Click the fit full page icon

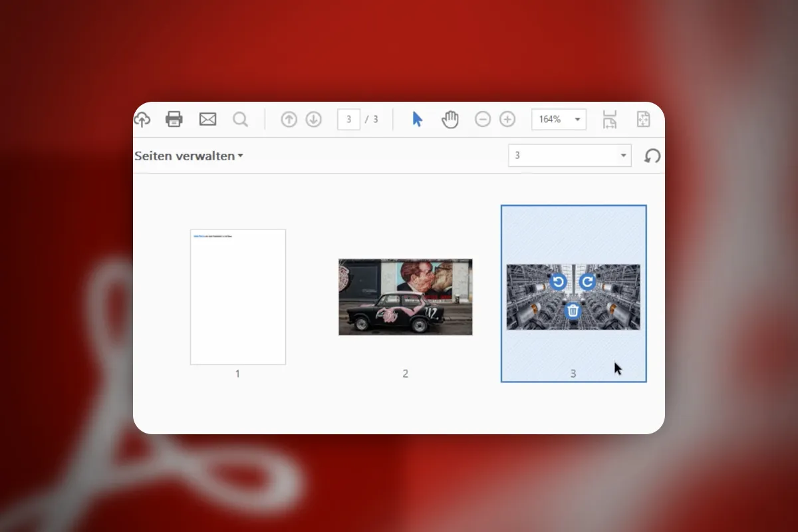click(x=642, y=119)
